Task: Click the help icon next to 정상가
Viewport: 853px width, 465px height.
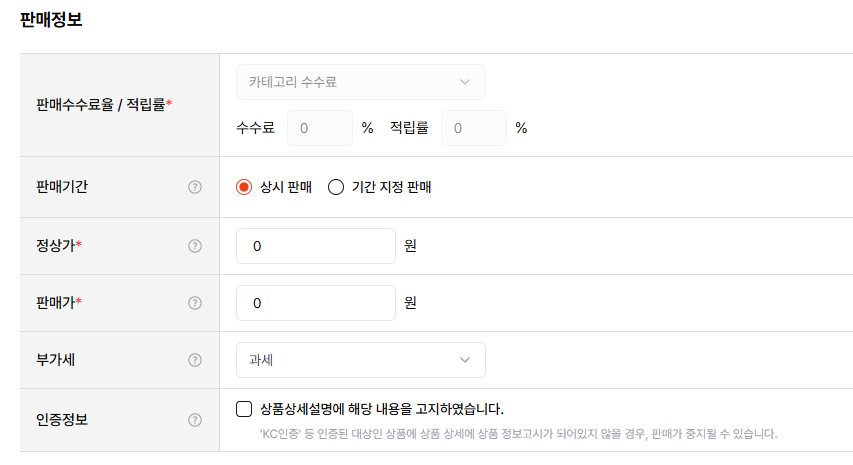Action: (x=195, y=246)
